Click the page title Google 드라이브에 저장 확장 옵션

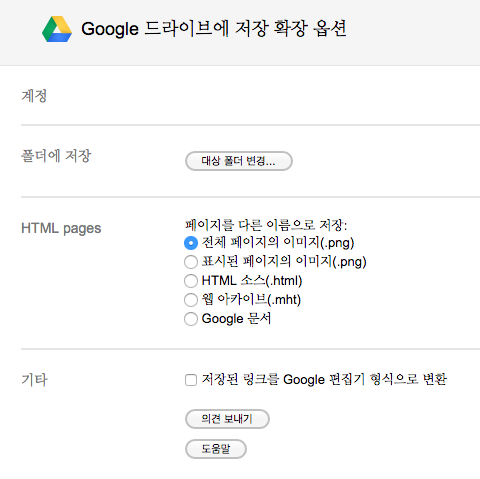(214, 29)
